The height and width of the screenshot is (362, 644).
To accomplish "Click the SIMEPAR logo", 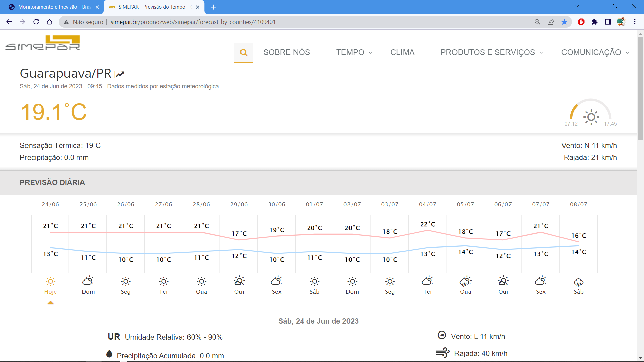I will point(43,43).
